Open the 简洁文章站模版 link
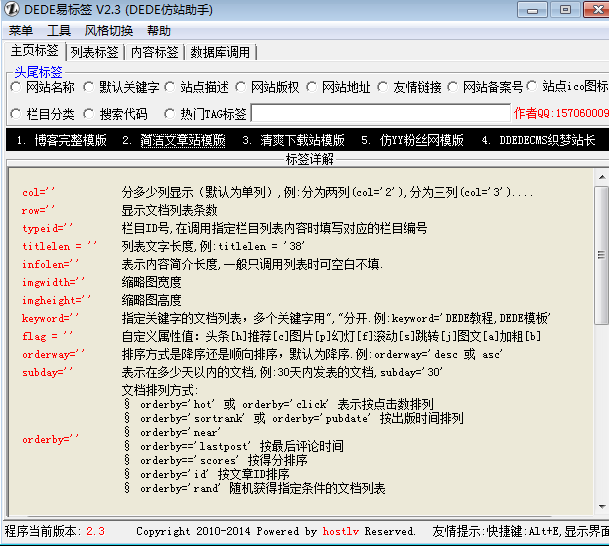The image size is (609, 546). pos(183,140)
